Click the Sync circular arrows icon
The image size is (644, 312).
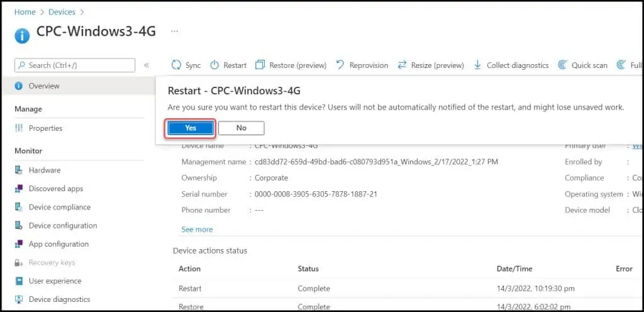point(176,65)
